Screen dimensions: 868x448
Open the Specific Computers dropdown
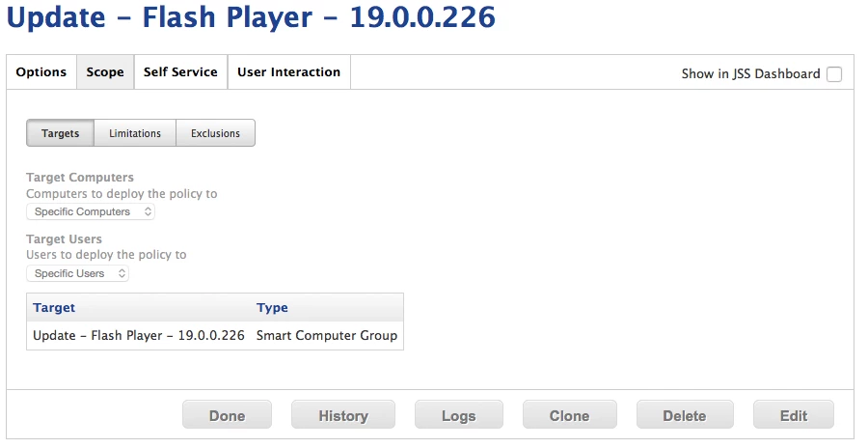pos(91,211)
